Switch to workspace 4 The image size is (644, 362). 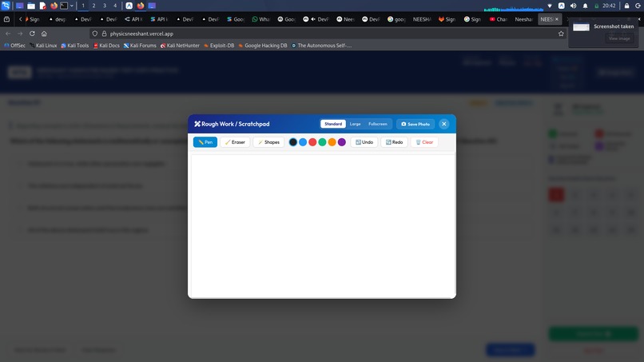tap(115, 6)
